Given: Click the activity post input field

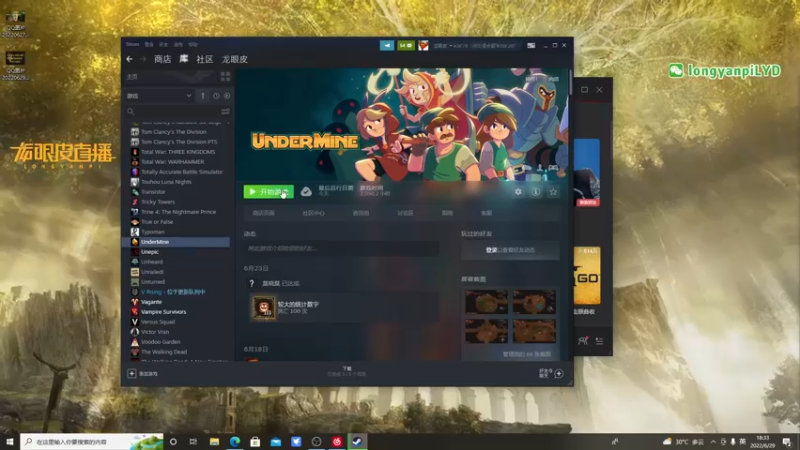Looking at the screenshot, I should point(341,248).
